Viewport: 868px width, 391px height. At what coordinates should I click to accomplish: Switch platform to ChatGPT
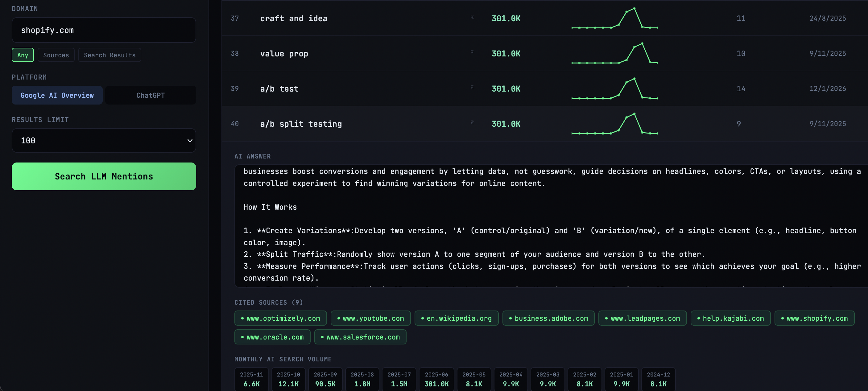pos(150,95)
